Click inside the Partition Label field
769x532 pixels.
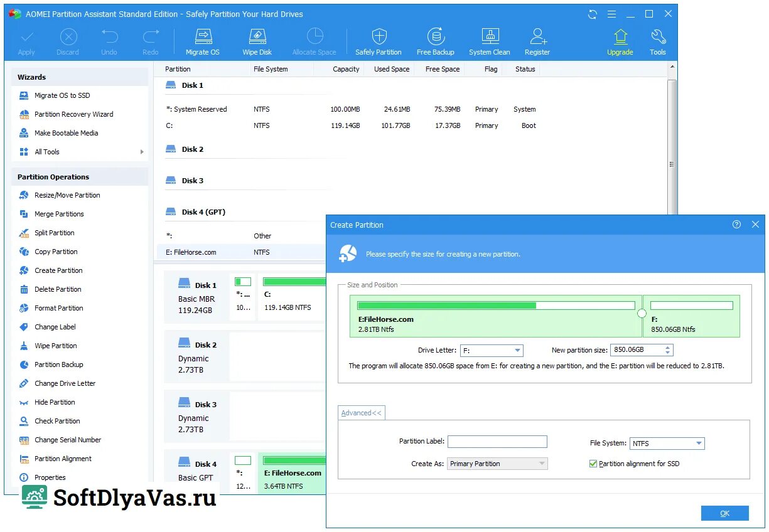(x=497, y=442)
